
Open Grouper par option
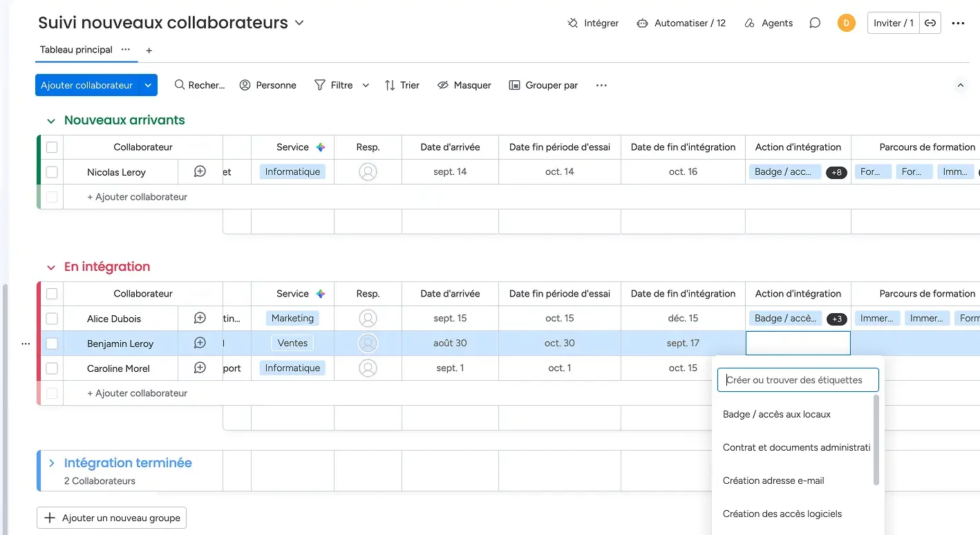543,85
